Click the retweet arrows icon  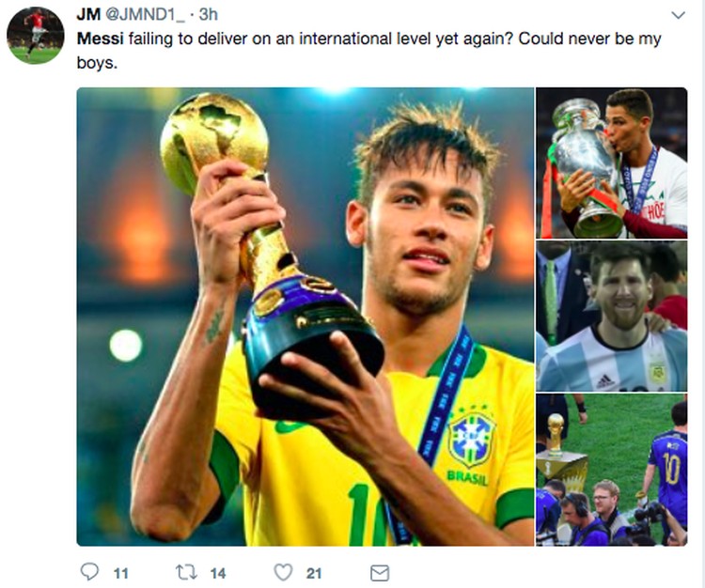coord(186,572)
